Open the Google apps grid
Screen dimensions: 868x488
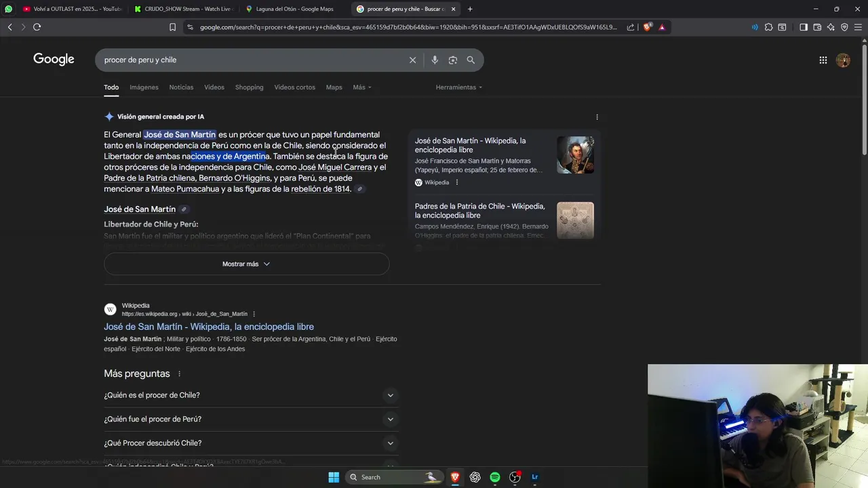tap(823, 60)
